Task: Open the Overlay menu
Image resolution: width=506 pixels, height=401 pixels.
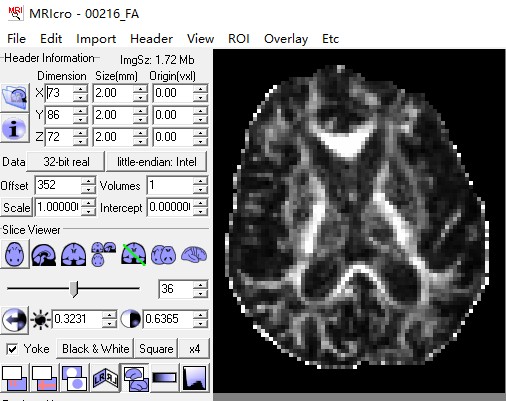Action: [x=286, y=39]
